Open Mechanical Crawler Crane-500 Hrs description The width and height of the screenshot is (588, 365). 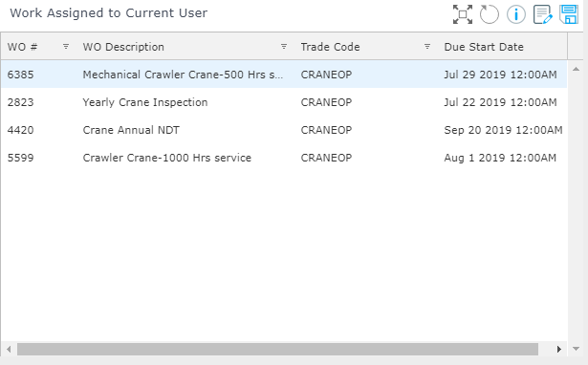pos(183,75)
